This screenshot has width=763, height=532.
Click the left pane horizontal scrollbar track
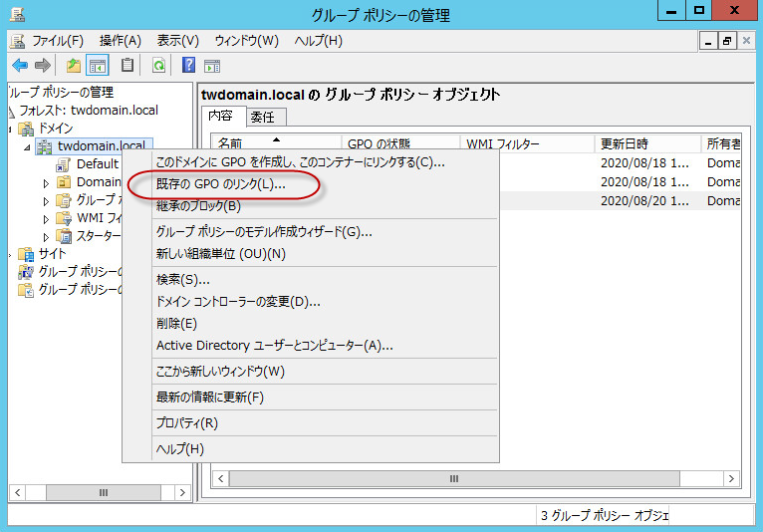100,492
